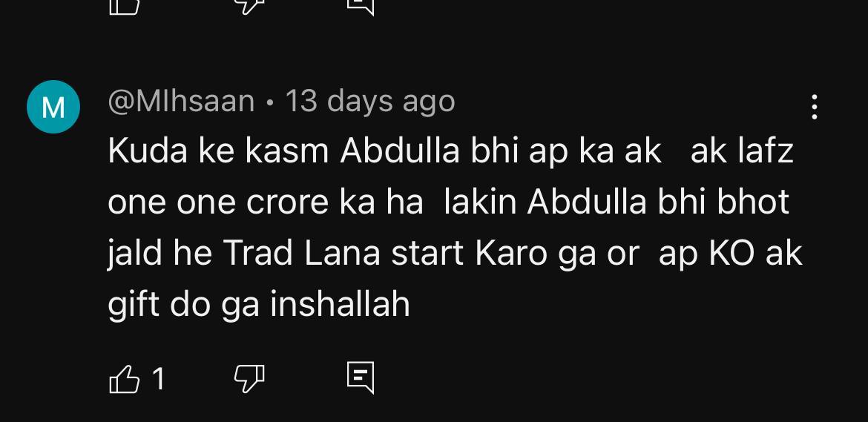Image resolution: width=868 pixels, height=422 pixels.
Task: Click the text "Kuda ke kasm" in the comment
Action: [219, 151]
